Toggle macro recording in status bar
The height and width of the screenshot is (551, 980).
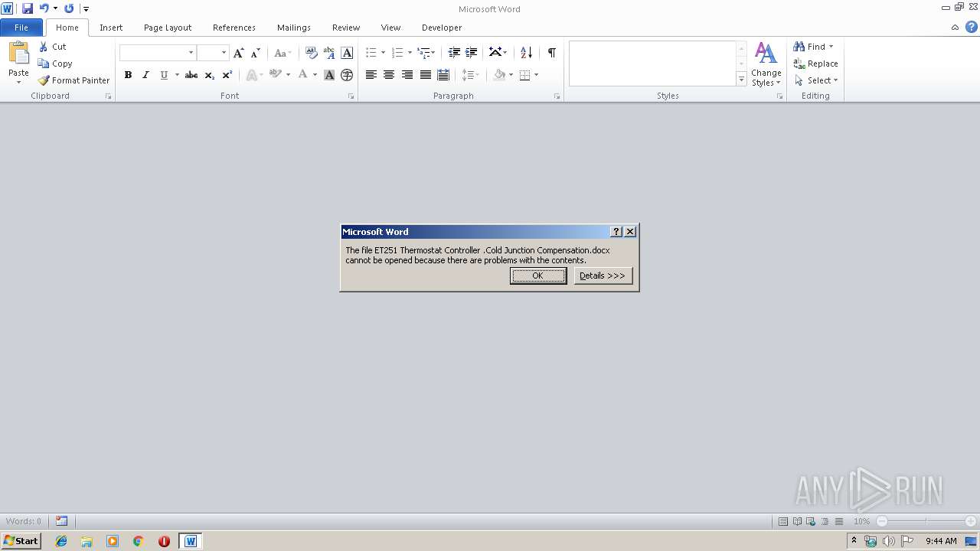click(x=61, y=521)
